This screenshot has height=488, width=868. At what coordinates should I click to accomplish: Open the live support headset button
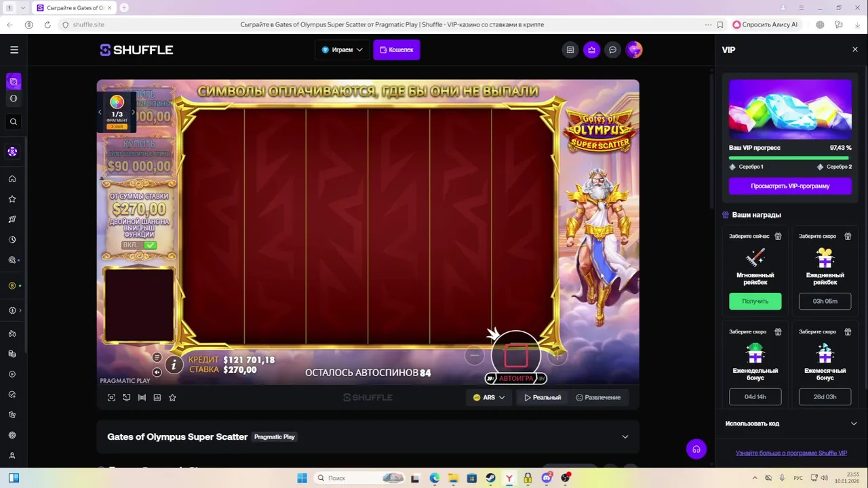point(696,449)
